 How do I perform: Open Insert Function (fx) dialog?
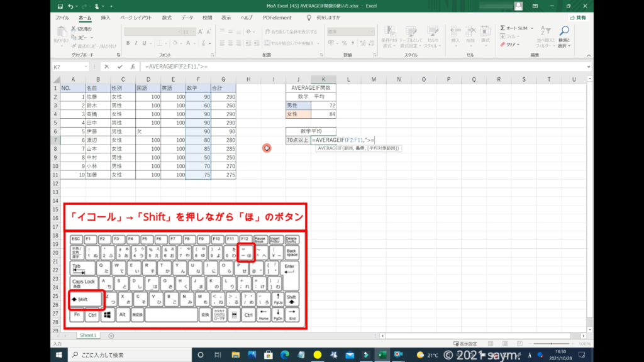coord(133,67)
